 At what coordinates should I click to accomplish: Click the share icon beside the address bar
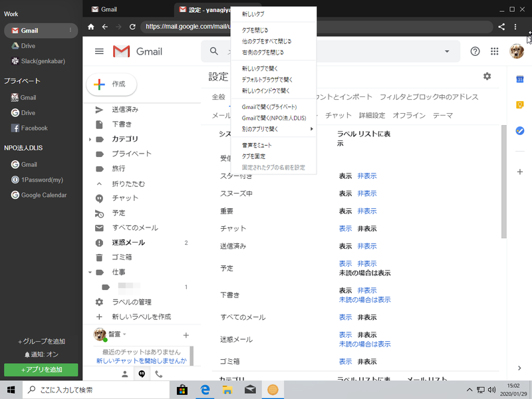(x=501, y=27)
